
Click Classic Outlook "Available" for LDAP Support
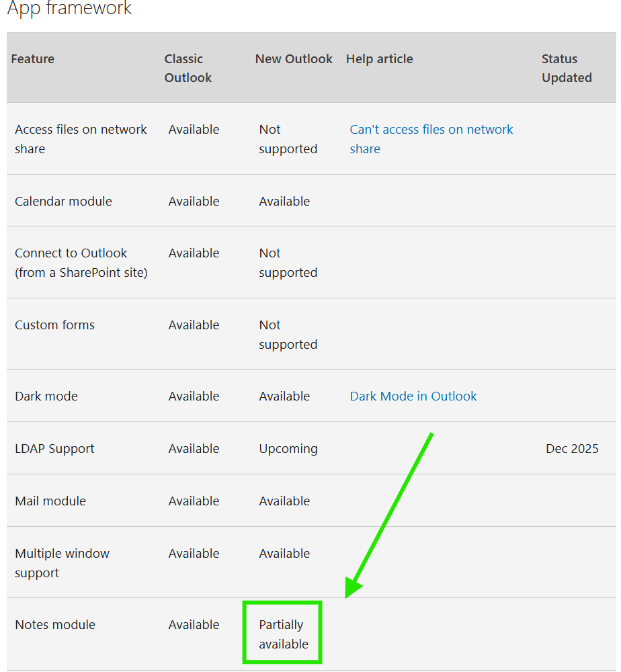tap(194, 448)
